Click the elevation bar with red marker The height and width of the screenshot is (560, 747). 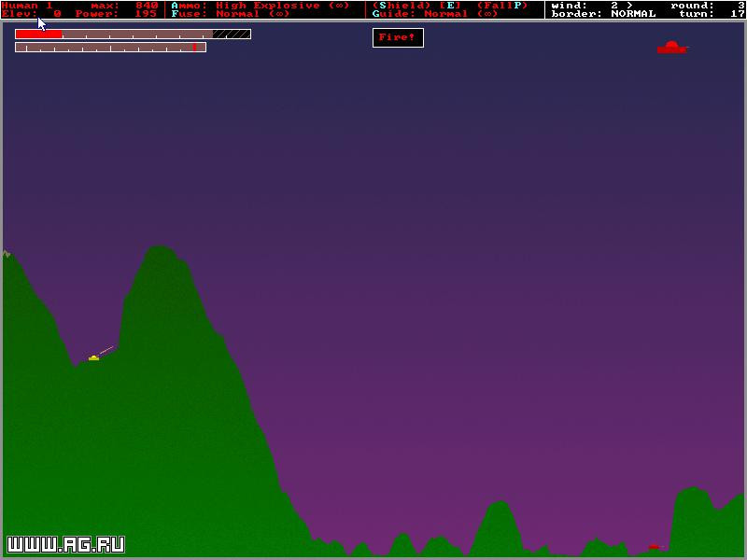[x=110, y=48]
